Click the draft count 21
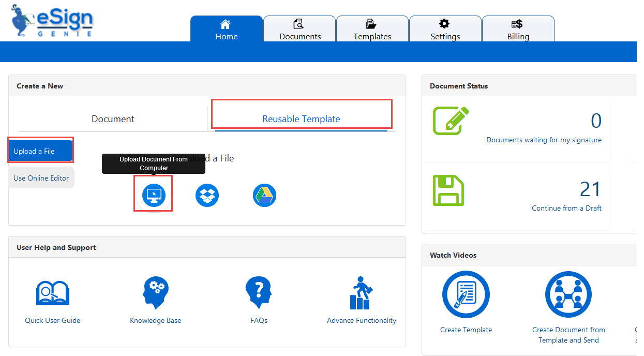Screen dimensions: 644x356 (591, 189)
